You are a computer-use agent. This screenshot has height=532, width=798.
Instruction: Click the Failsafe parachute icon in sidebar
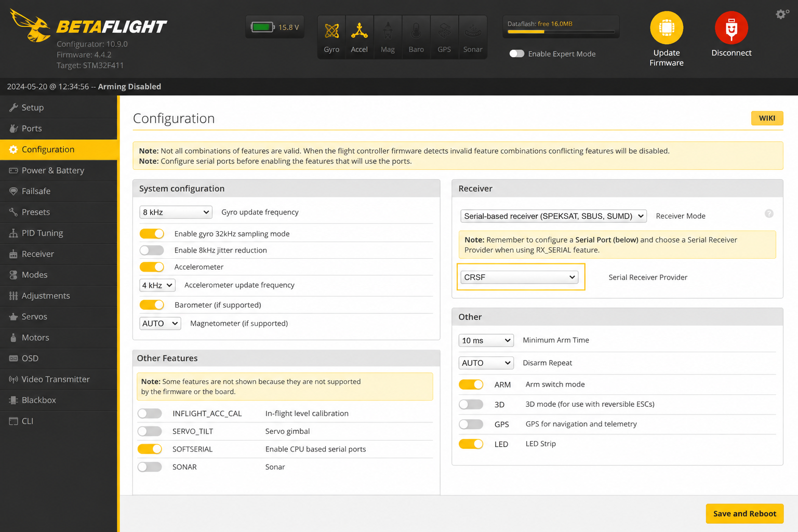click(x=14, y=191)
